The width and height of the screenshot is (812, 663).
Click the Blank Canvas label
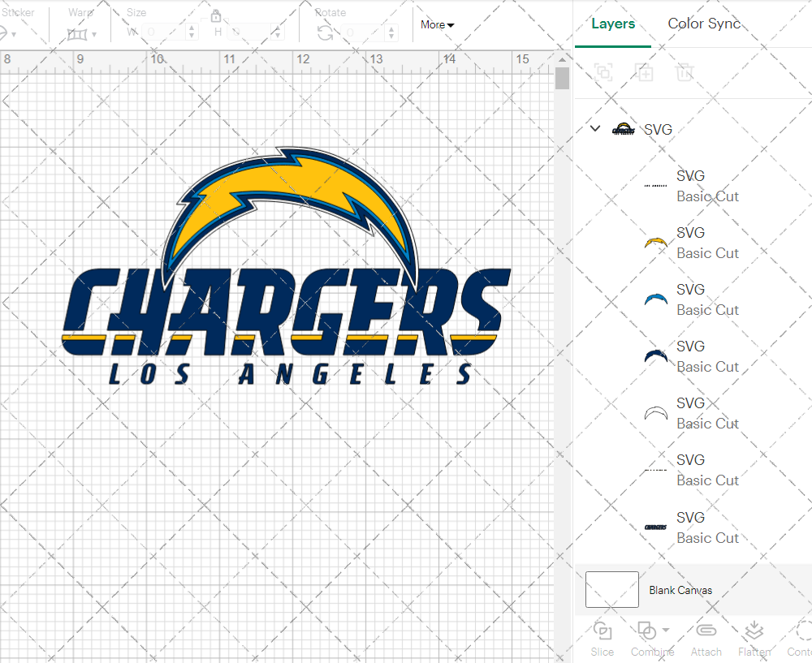point(680,590)
